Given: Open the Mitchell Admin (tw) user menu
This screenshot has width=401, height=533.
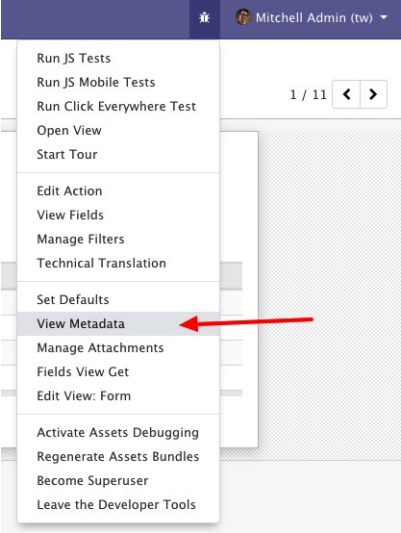Looking at the screenshot, I should coord(311,17).
